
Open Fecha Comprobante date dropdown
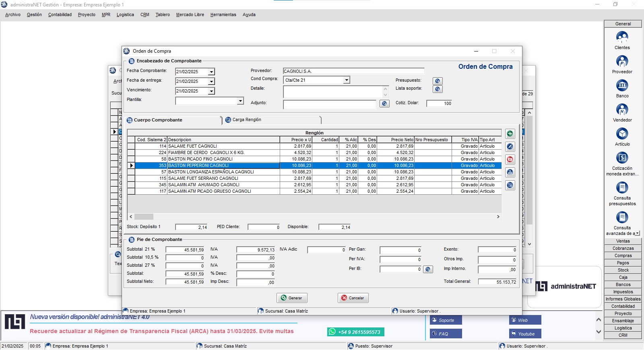tap(211, 72)
